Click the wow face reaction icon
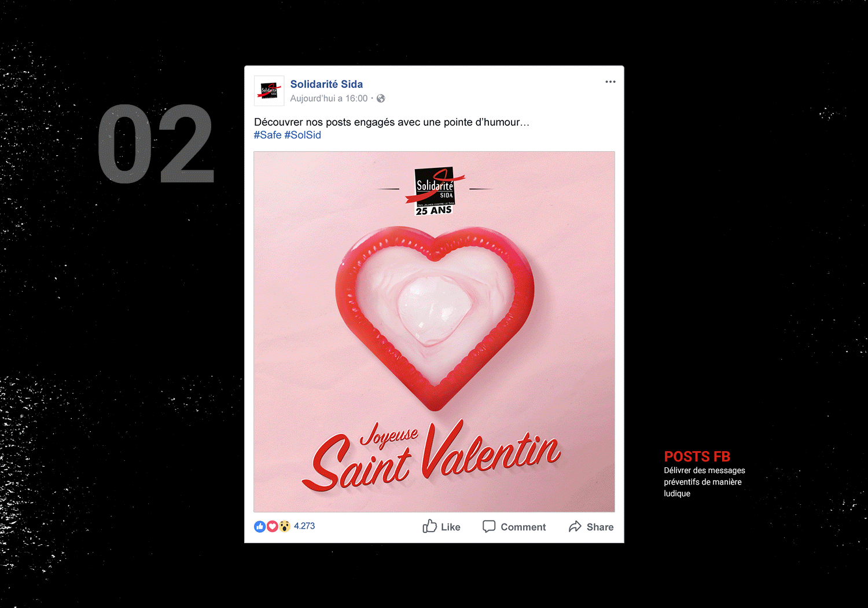Viewport: 868px width, 608px height. [x=284, y=526]
